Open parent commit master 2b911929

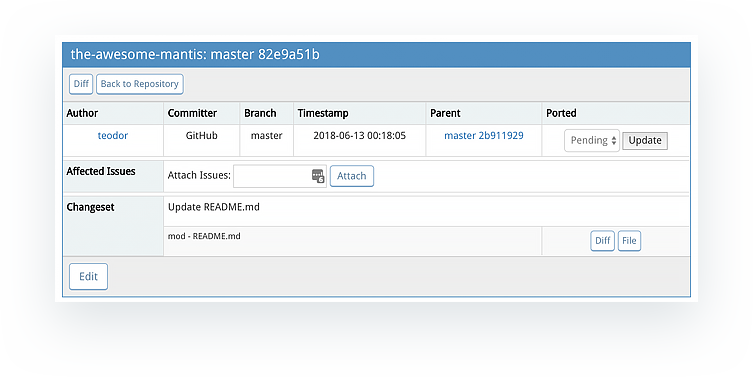(484, 135)
